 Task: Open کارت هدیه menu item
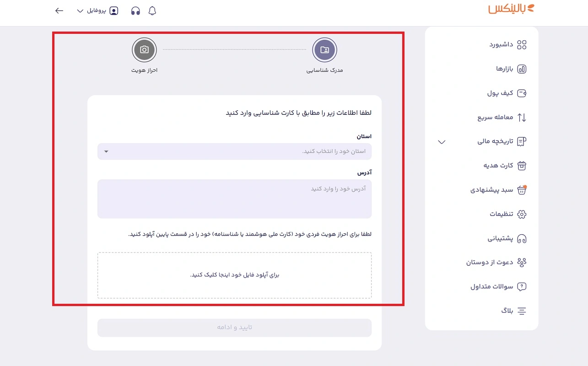tap(498, 166)
